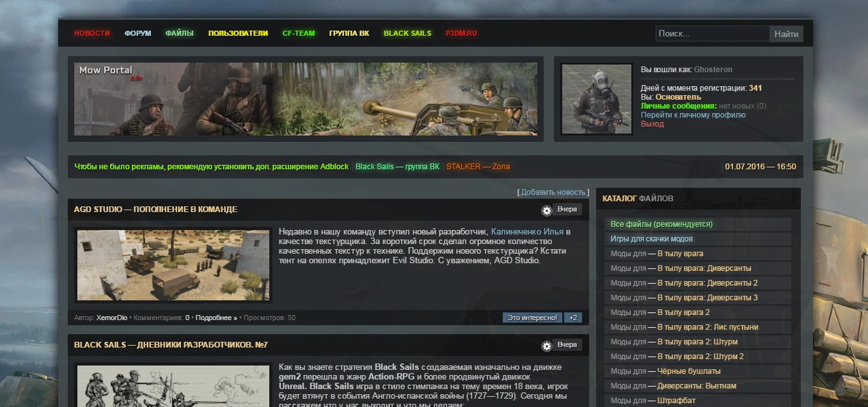Click Вчера date on Black Sails post

tap(567, 344)
